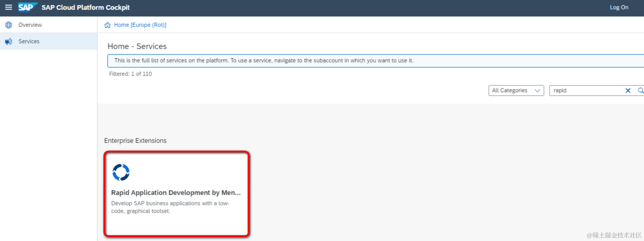This screenshot has height=241, width=644.
Task: Select Overview in the sidebar
Action: point(48,25)
